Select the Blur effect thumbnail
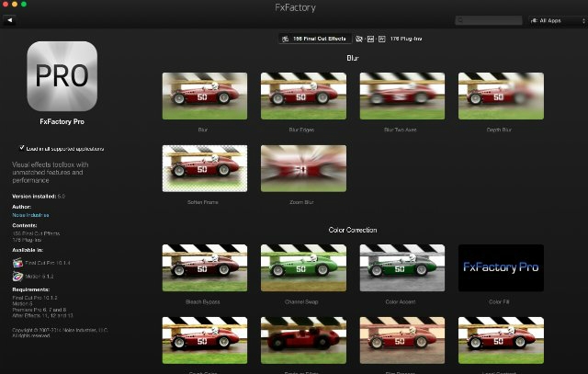This screenshot has width=588, height=374. (203, 96)
